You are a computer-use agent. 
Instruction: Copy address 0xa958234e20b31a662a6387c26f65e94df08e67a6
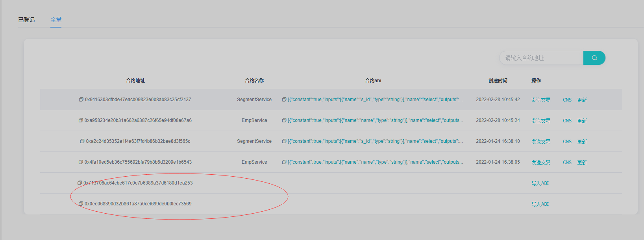tap(81, 120)
